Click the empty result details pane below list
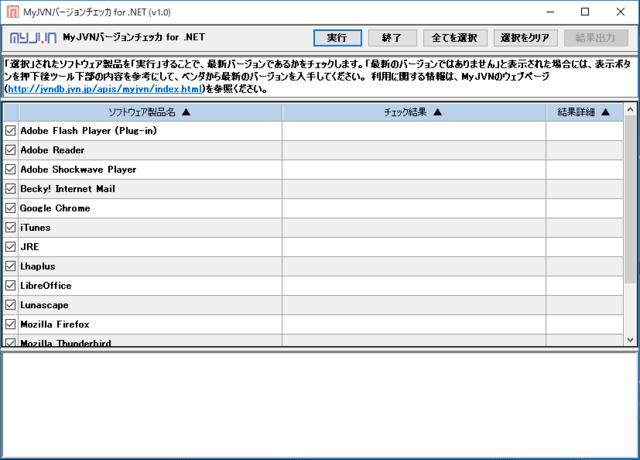 tap(320, 405)
